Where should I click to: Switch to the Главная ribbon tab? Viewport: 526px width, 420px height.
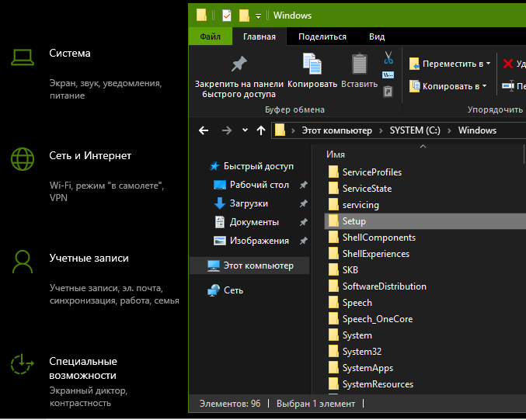point(260,36)
